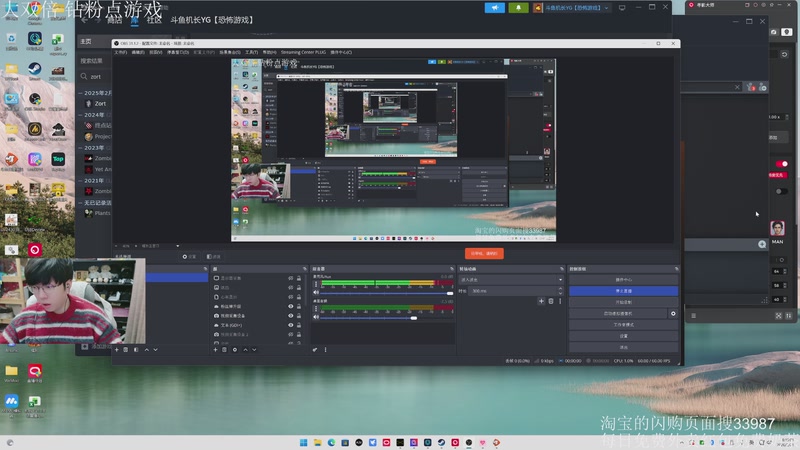800x450 pixels.
Task: Open the audio mixer three-dot menu at bottom
Action: pos(326,350)
